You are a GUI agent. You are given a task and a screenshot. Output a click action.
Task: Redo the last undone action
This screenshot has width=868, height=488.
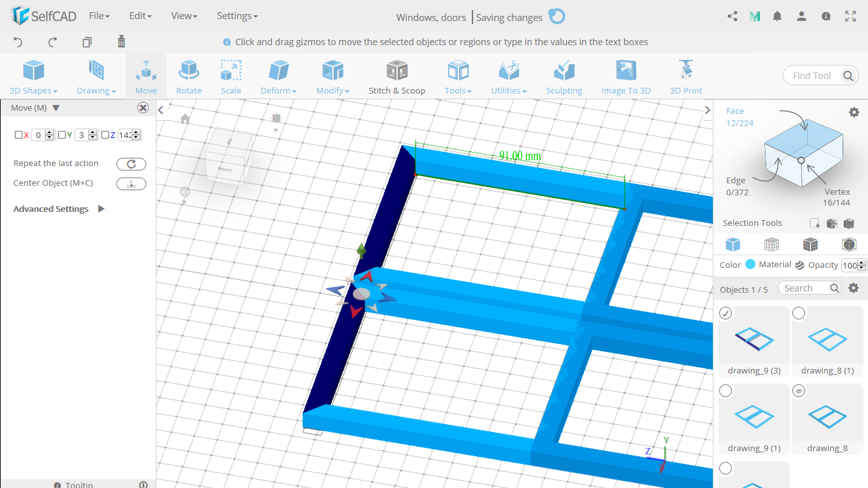(x=53, y=42)
